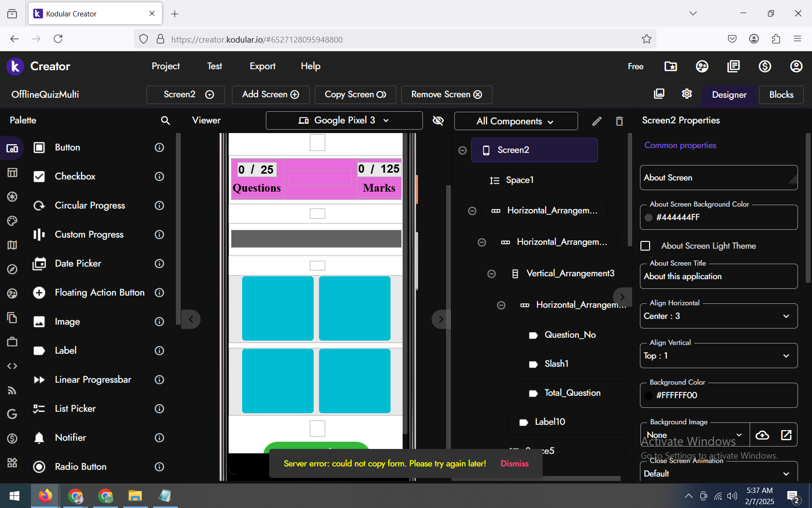Open the Monetization palette category
Screen dimensions: 812x508
coord(12,439)
